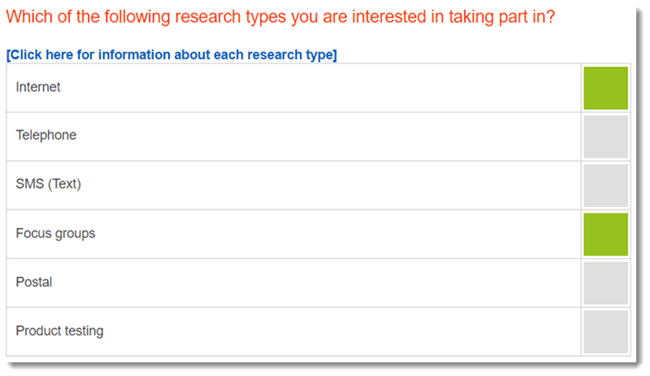Click the Postal row label
This screenshot has height=376, width=650.
34,282
